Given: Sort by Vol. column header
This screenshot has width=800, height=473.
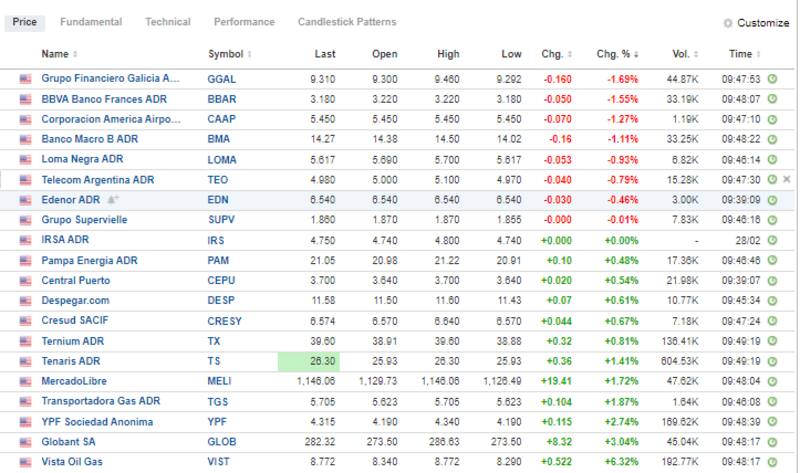Looking at the screenshot, I should pyautogui.click(x=685, y=54).
